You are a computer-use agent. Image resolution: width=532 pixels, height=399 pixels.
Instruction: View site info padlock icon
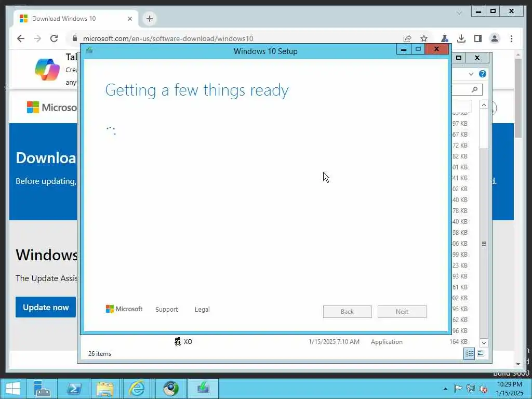tap(75, 38)
